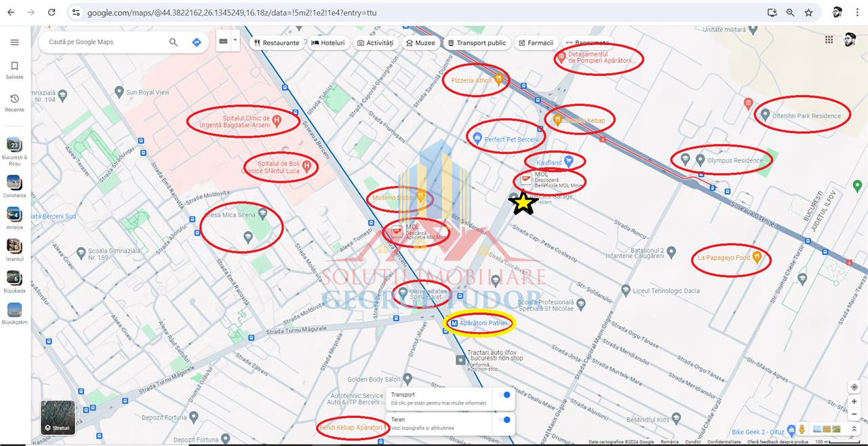Zoom in the map with plus button
The height and width of the screenshot is (446, 868).
[854, 402]
